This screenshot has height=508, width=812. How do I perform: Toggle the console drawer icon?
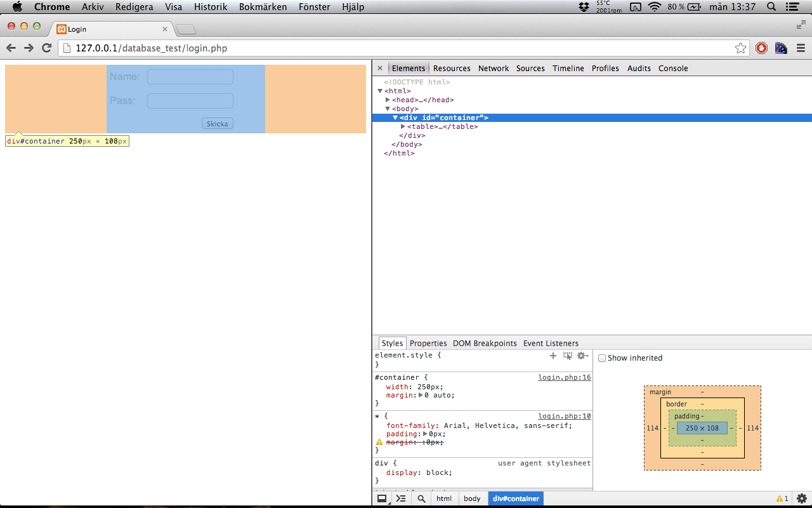(401, 498)
